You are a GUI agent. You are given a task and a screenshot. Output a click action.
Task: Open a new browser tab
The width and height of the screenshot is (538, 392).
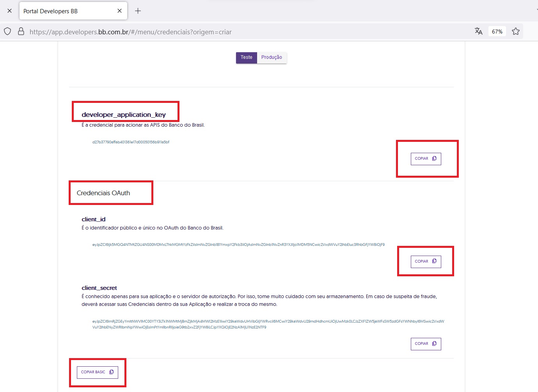(138, 11)
